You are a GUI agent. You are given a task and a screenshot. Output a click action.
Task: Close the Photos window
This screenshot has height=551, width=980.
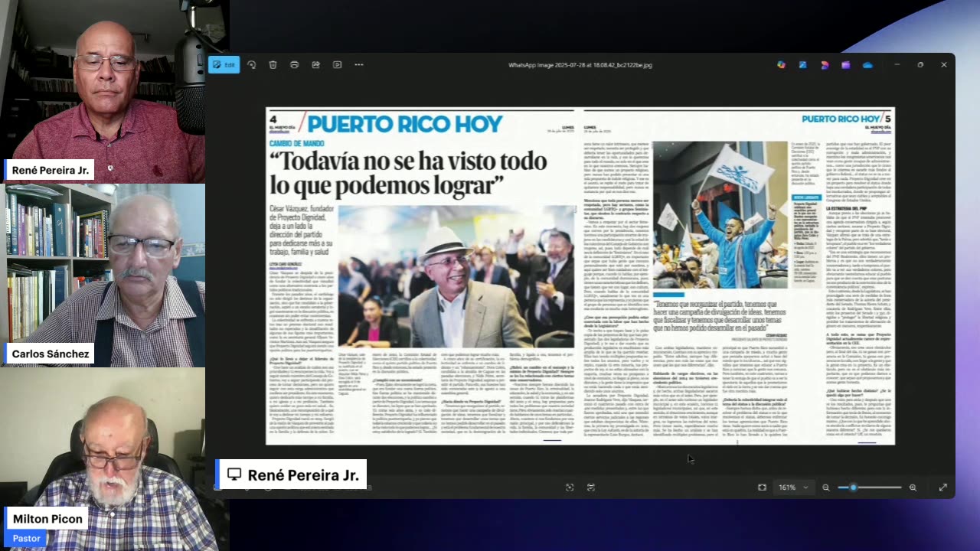(944, 65)
